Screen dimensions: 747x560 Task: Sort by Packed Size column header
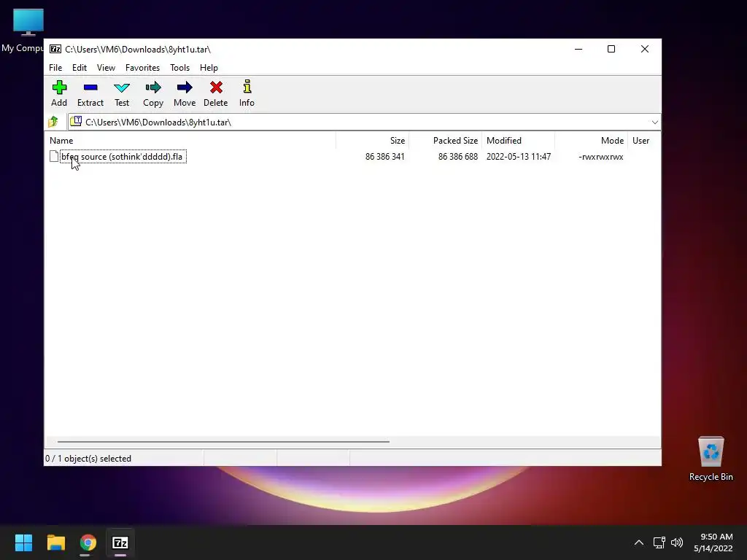tap(445, 141)
